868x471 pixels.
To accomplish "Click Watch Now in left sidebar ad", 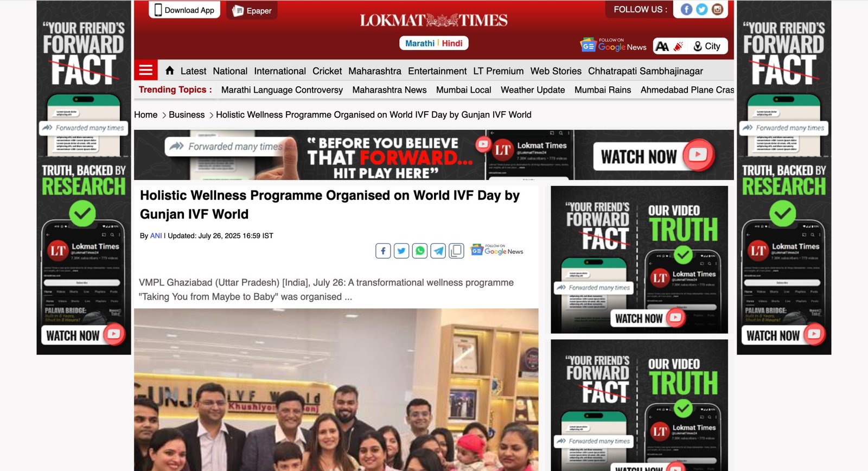I will tap(83, 335).
